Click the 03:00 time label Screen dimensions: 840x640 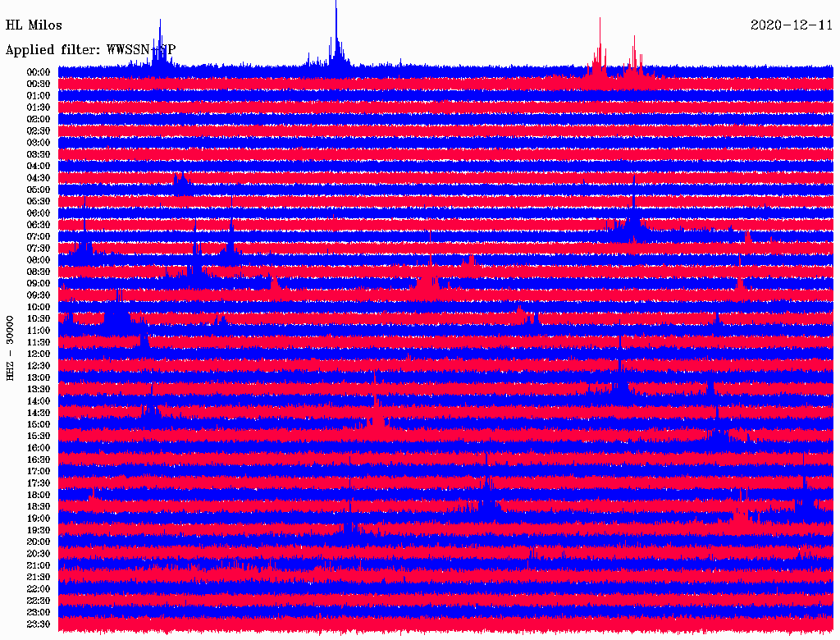point(39,143)
